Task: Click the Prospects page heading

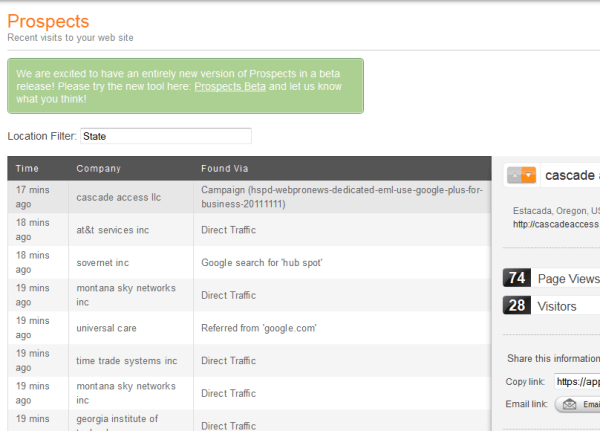Action: click(48, 21)
